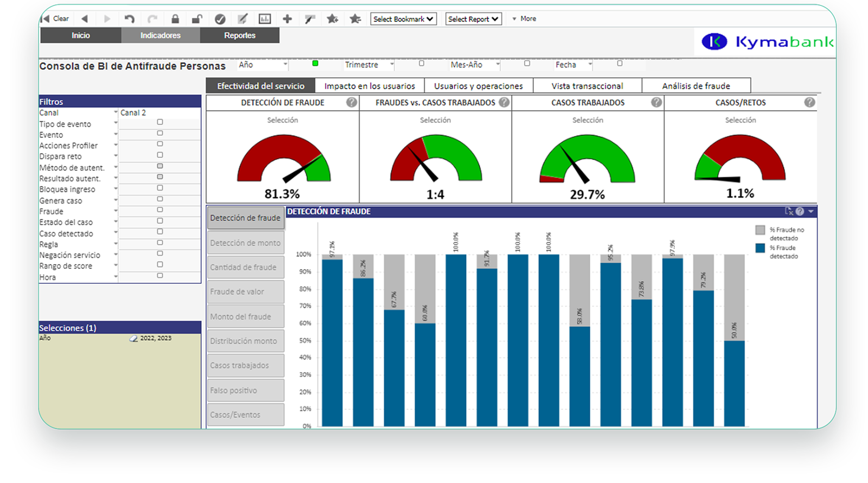Clear all selections with Clear button
The height and width of the screenshot is (483, 868).
pos(56,18)
